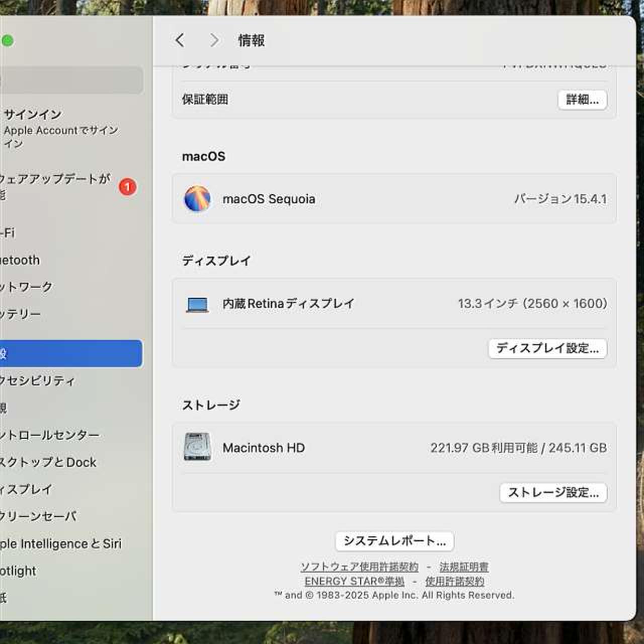644x644 pixels.
Task: Select Apple Intelligence と Siri in sidebar
Action: click(x=60, y=544)
